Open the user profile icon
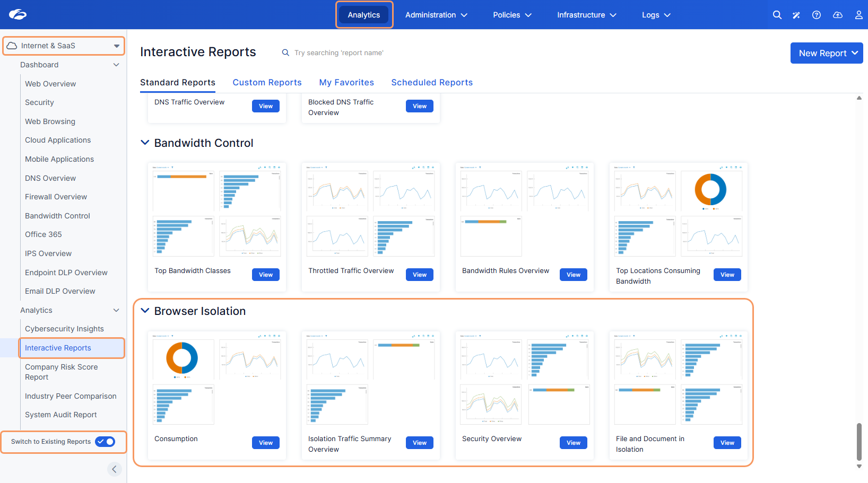 (858, 15)
